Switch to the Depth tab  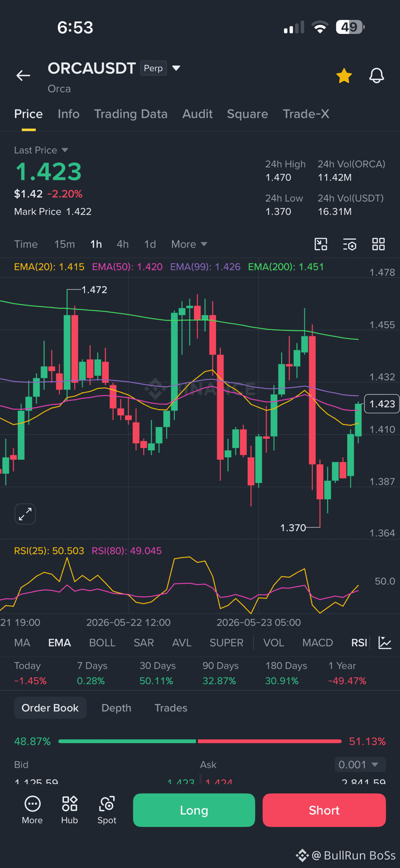point(116,708)
